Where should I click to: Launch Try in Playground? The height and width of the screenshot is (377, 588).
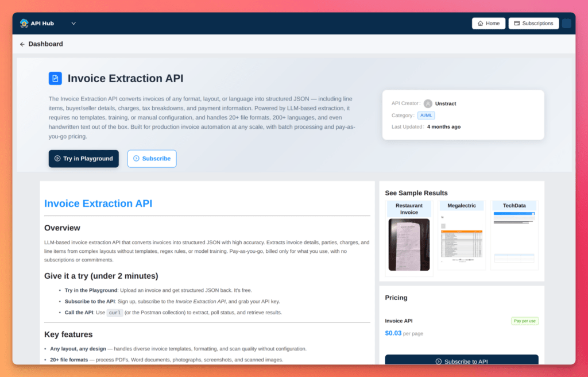tap(84, 159)
